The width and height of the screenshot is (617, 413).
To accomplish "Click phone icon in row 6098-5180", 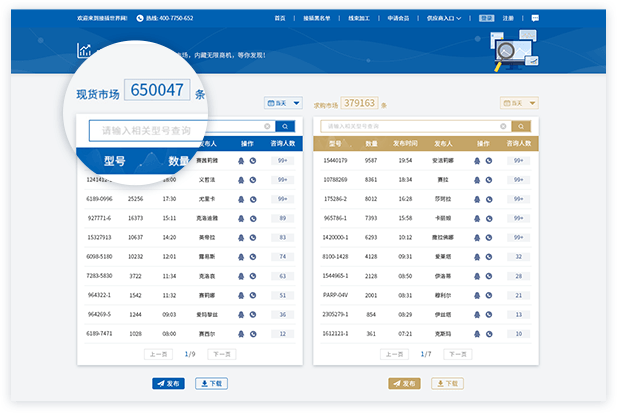I will [253, 257].
